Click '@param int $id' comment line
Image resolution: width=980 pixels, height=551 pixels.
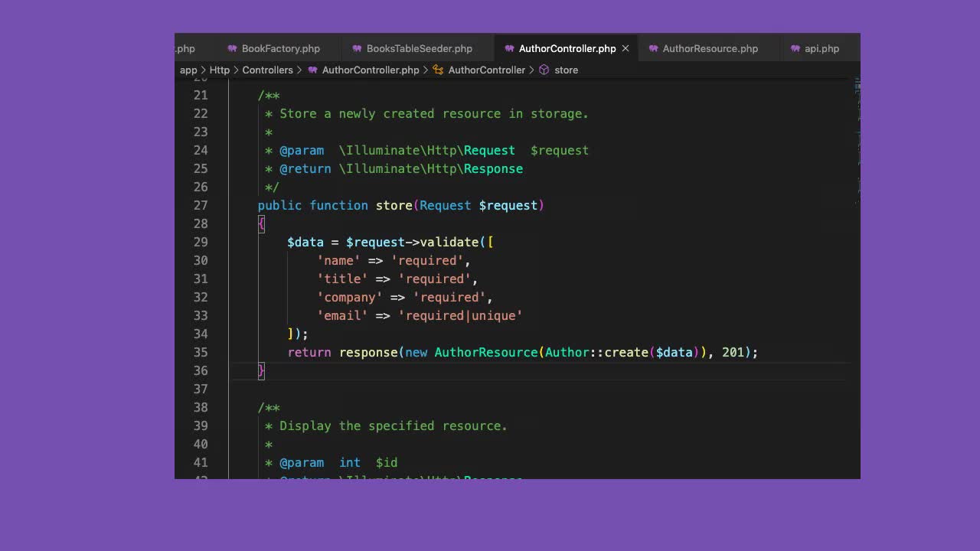click(338, 462)
